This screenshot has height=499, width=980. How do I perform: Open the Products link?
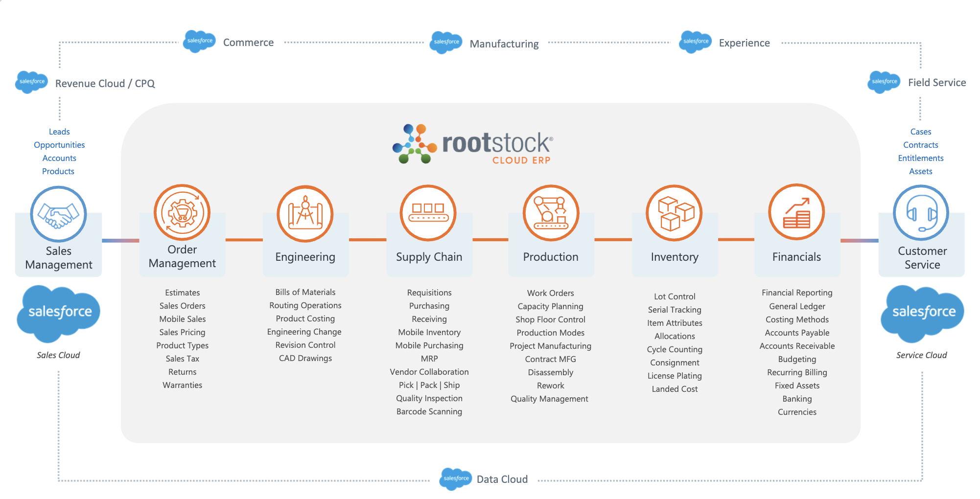[x=58, y=171]
